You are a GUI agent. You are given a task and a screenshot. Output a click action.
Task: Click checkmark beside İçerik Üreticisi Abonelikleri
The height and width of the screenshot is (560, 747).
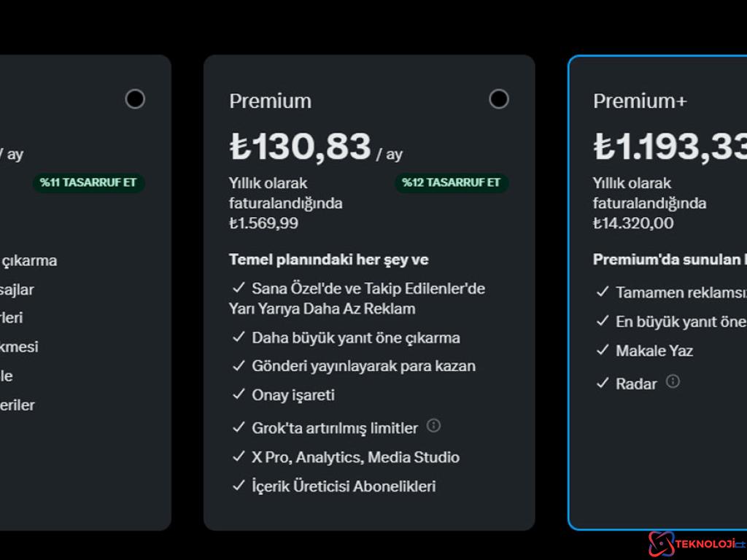click(x=239, y=486)
